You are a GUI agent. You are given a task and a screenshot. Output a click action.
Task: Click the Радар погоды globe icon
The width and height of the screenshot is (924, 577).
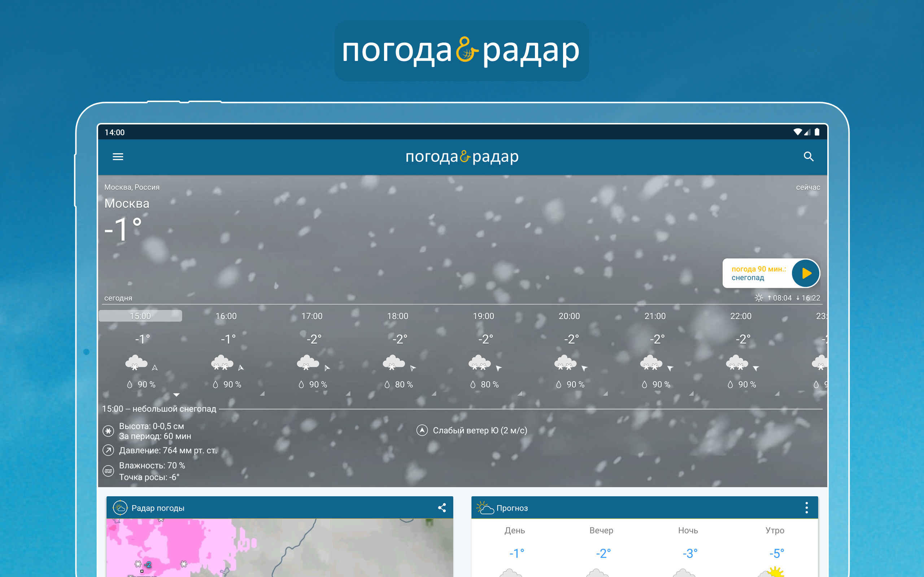tap(120, 508)
